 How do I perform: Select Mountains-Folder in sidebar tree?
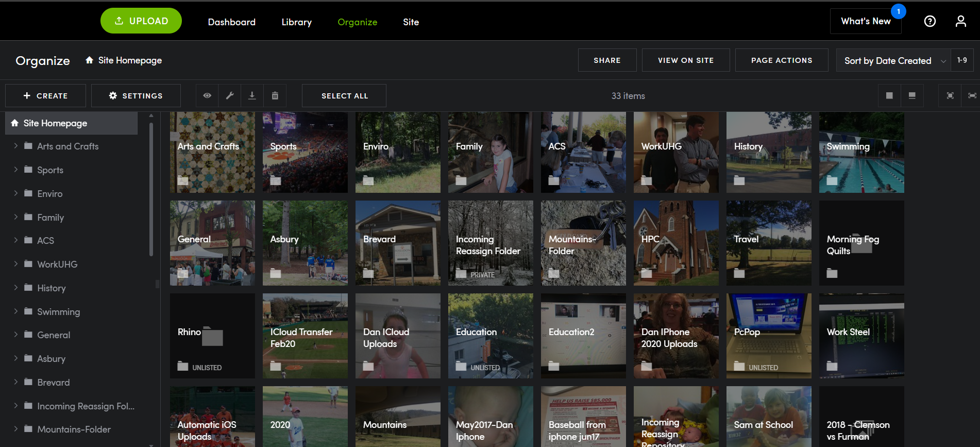[74, 429]
